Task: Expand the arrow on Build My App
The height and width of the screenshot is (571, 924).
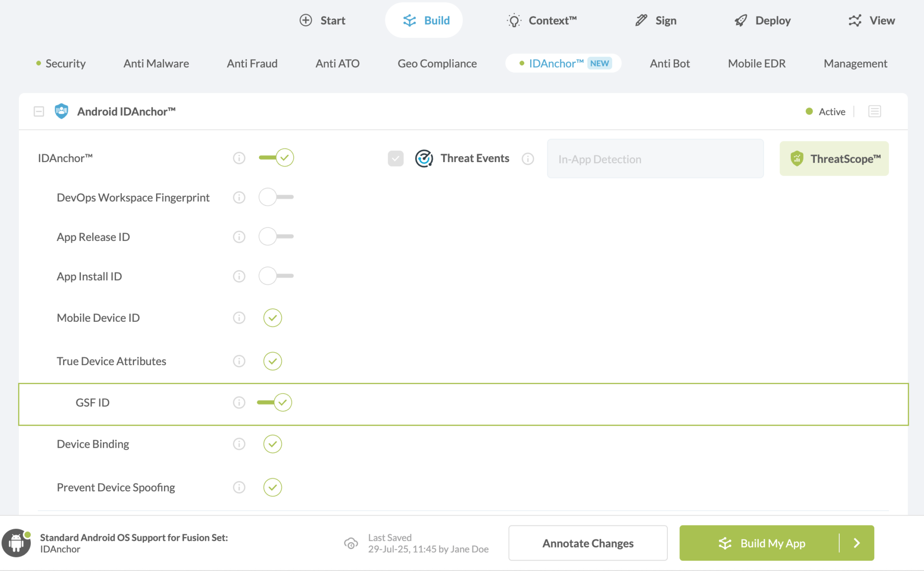Action: tap(856, 543)
